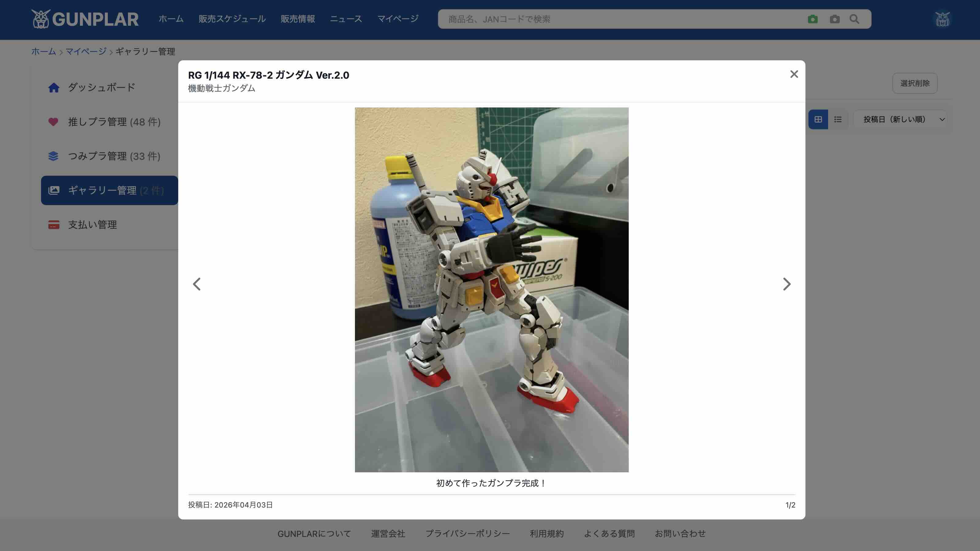This screenshot has width=980, height=551.
Task: Open the 投稿日（新しい順） sort dropdown
Action: tap(900, 119)
